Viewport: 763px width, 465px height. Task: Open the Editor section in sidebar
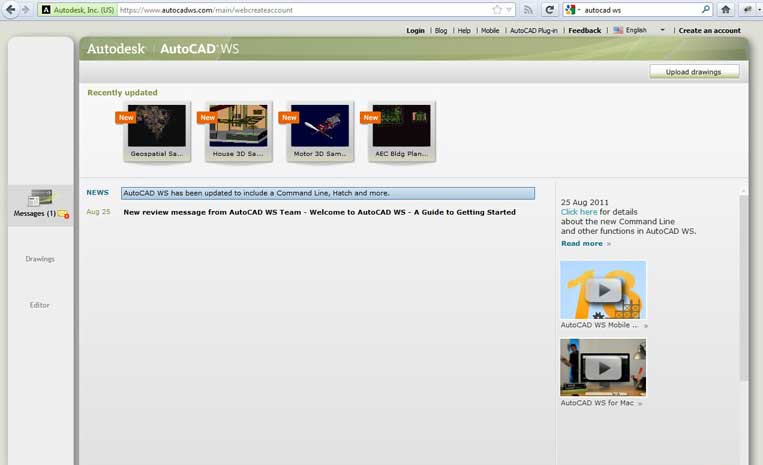40,305
